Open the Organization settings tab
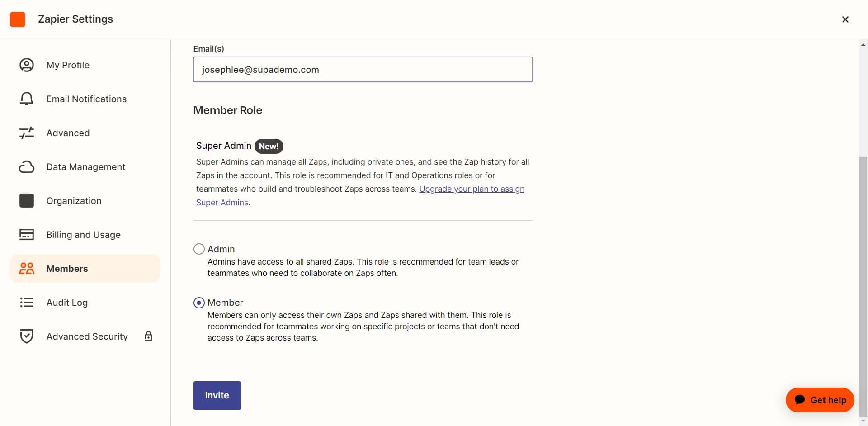This screenshot has width=868, height=426. pyautogui.click(x=74, y=201)
